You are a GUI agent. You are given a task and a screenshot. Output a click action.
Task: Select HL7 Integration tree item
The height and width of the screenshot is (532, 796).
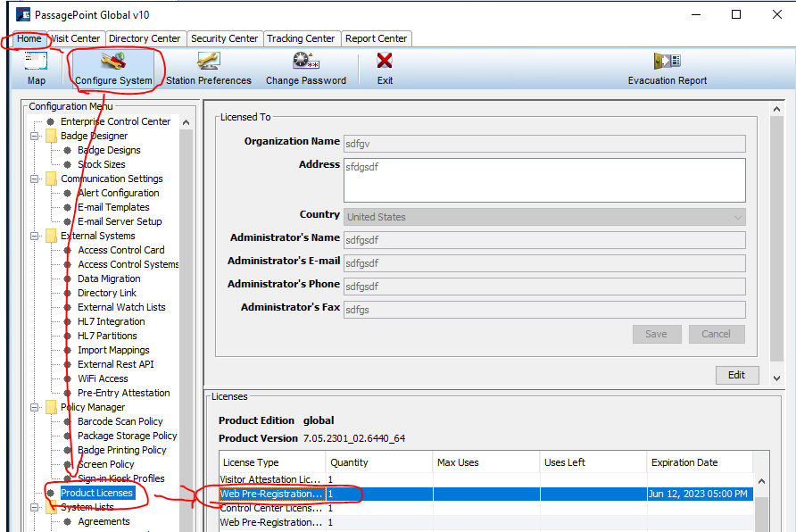pos(112,321)
